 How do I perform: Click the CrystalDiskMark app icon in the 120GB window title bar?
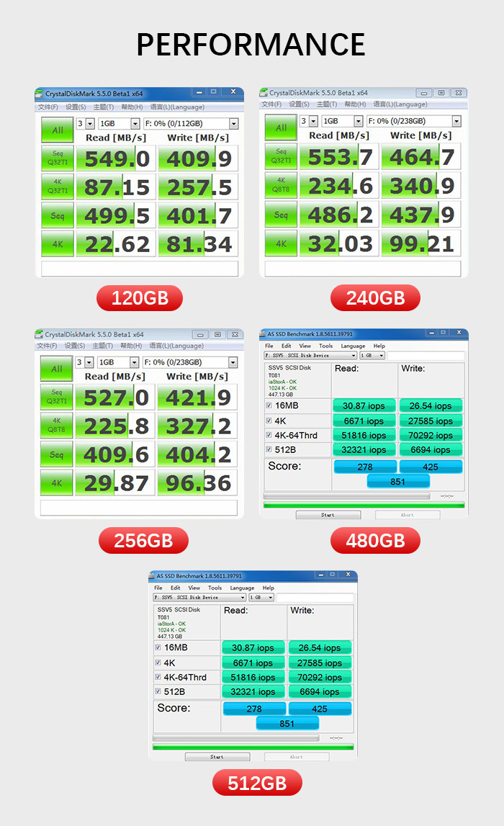coord(40,94)
